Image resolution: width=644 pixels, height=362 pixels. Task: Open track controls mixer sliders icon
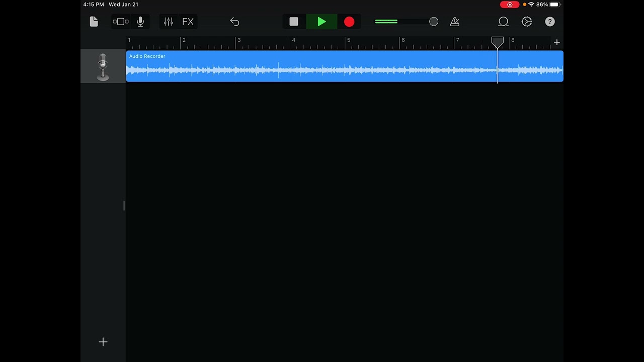pyautogui.click(x=168, y=22)
